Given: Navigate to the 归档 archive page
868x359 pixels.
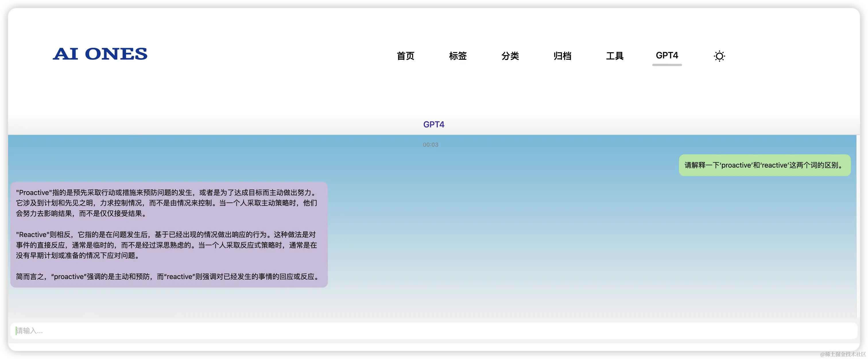Looking at the screenshot, I should (x=562, y=56).
